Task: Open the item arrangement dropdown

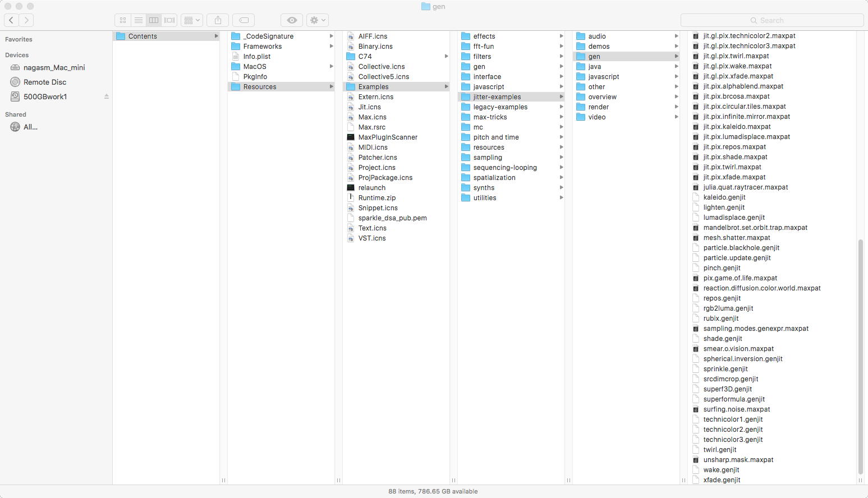Action: (x=191, y=20)
